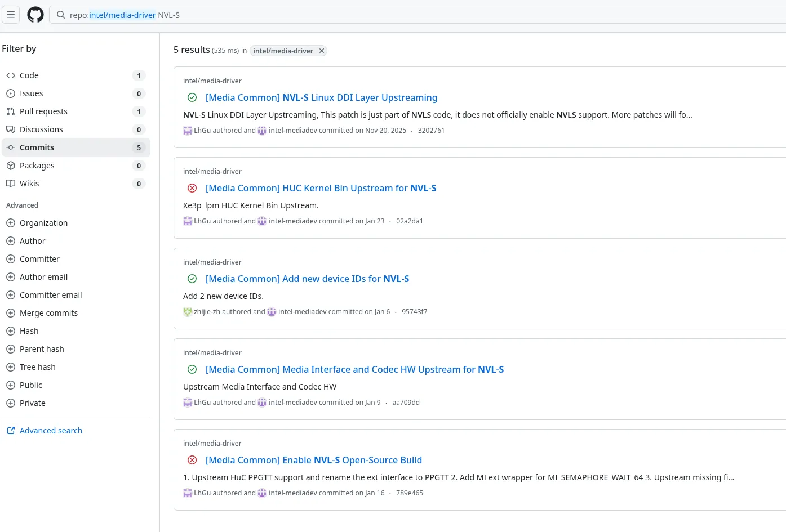
Task: Open commit hash 3202761
Action: coord(431,131)
